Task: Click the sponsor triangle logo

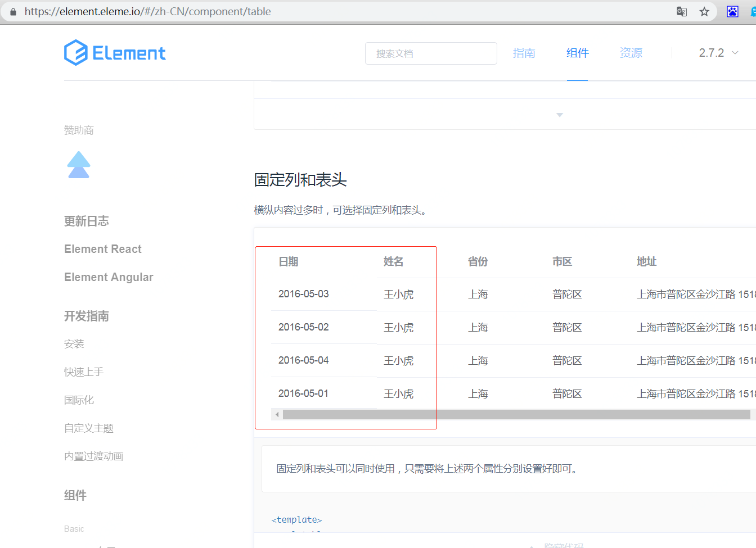Action: point(79,165)
